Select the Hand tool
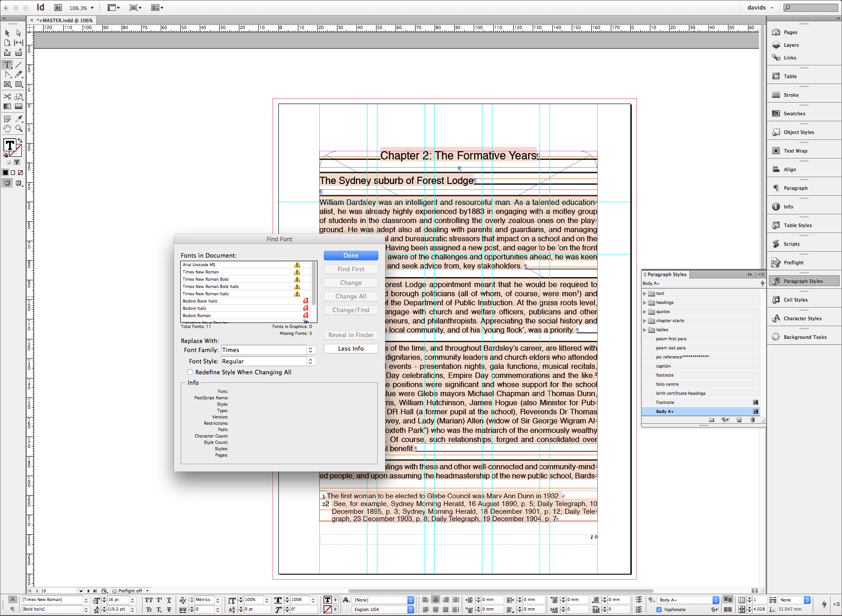 7,129
